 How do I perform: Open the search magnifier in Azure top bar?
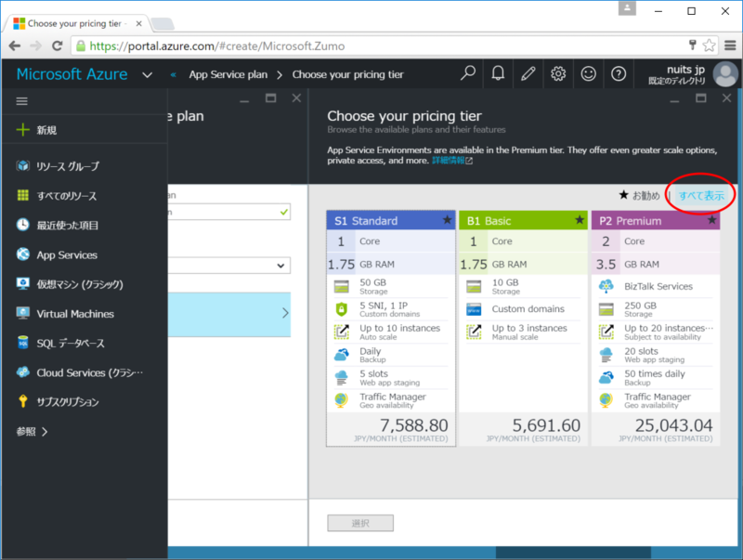(x=468, y=74)
